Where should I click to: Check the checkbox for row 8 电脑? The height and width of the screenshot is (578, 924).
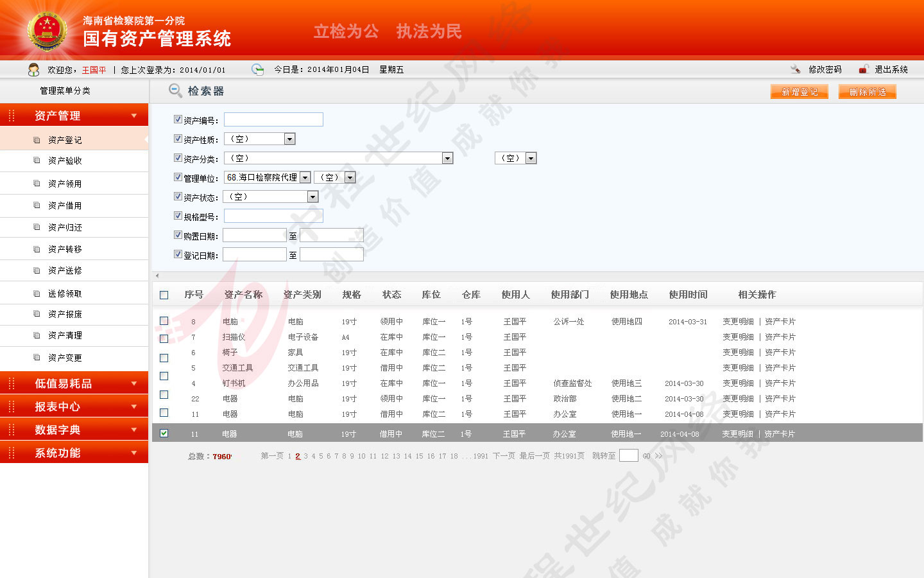click(x=164, y=321)
